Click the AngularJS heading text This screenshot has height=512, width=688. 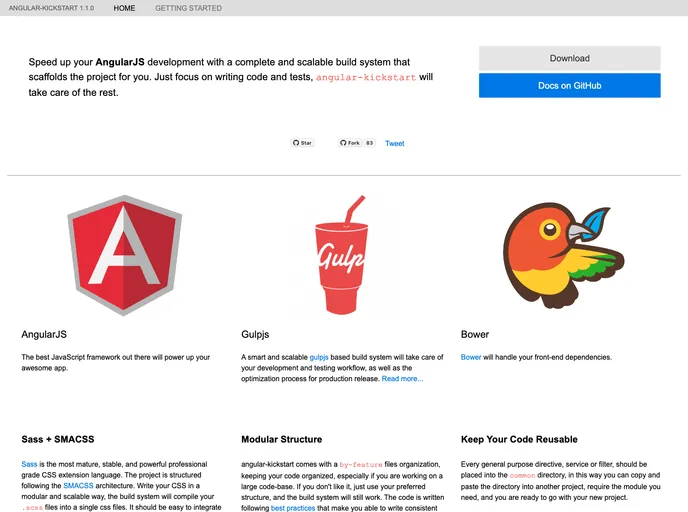coord(44,334)
